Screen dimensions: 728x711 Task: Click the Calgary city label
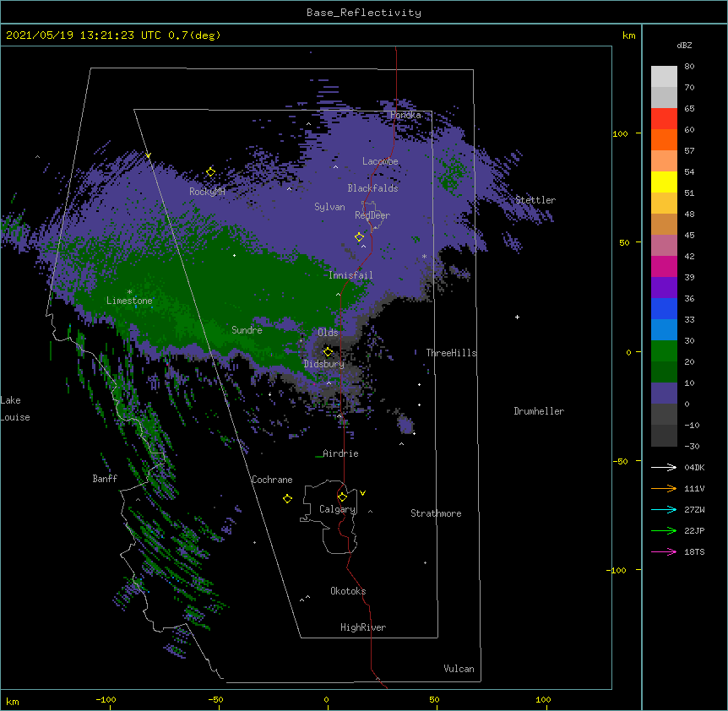[x=337, y=509]
